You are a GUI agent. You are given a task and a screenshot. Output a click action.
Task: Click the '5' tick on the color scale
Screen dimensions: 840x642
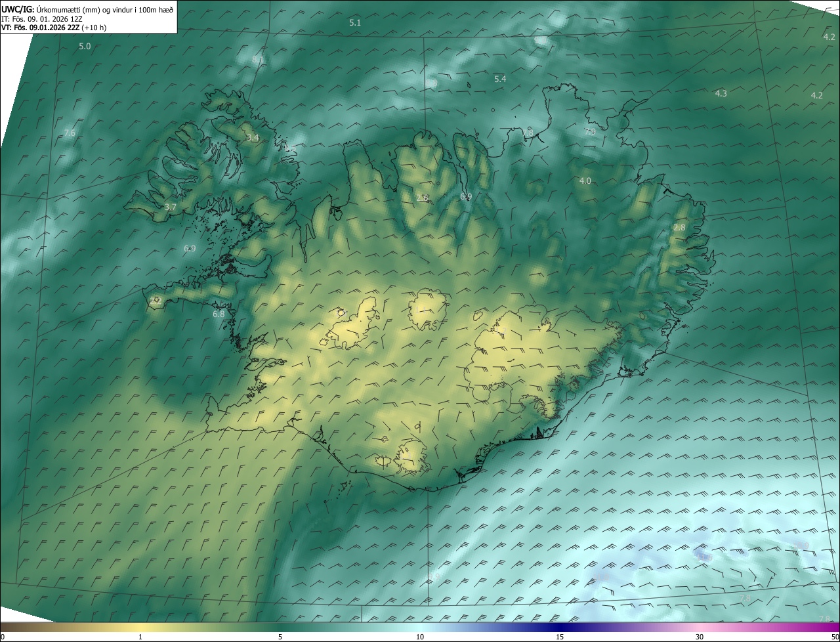coord(280,637)
